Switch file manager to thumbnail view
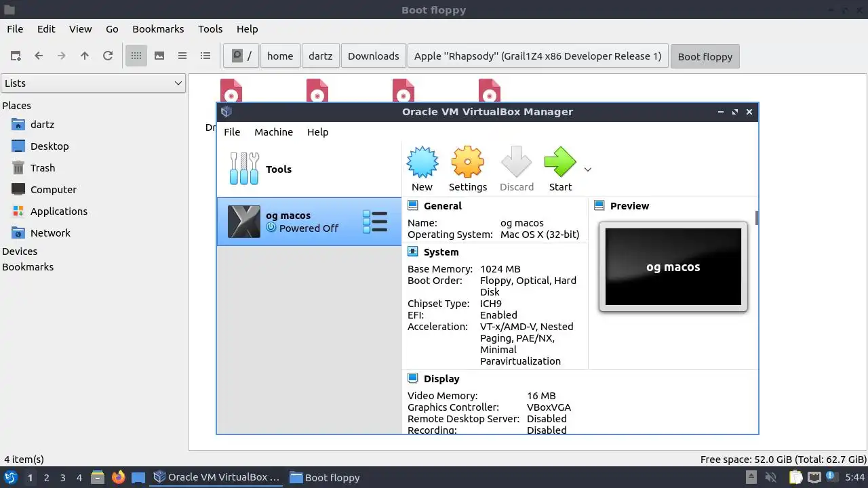 click(159, 56)
